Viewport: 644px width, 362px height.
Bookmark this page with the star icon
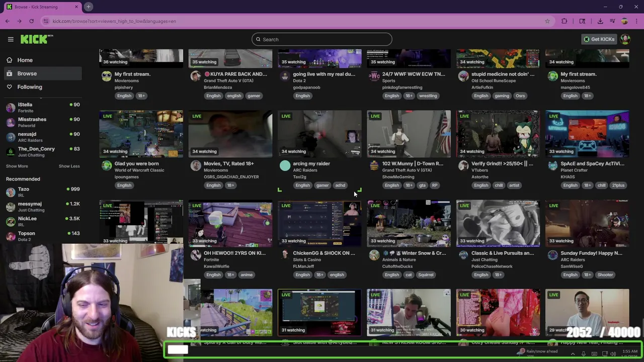point(547,21)
